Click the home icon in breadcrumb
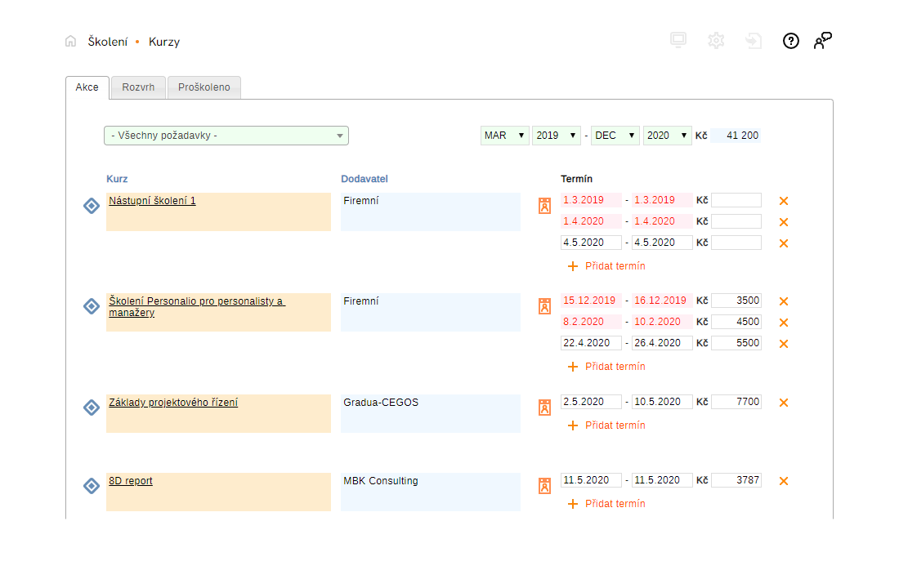 [71, 42]
